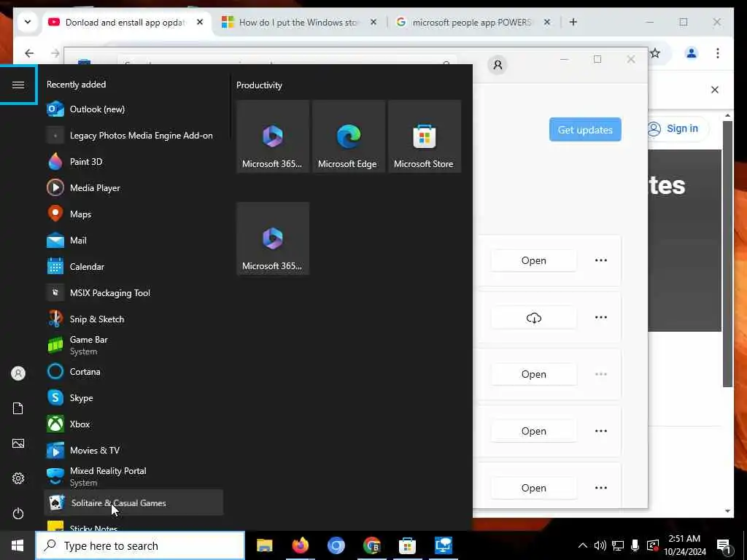
Task: Open Microsoft Edge tile
Action: pyautogui.click(x=348, y=136)
